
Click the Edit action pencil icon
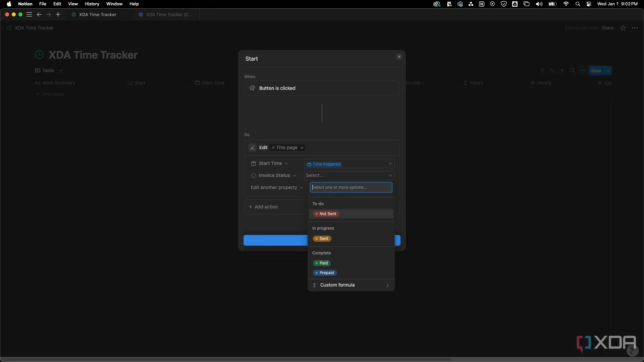pyautogui.click(x=253, y=147)
